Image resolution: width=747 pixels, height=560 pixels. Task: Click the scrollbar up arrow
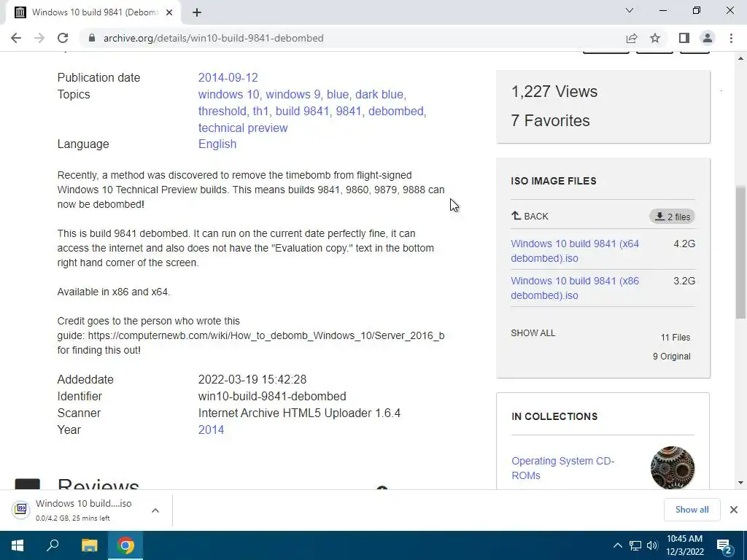741,58
